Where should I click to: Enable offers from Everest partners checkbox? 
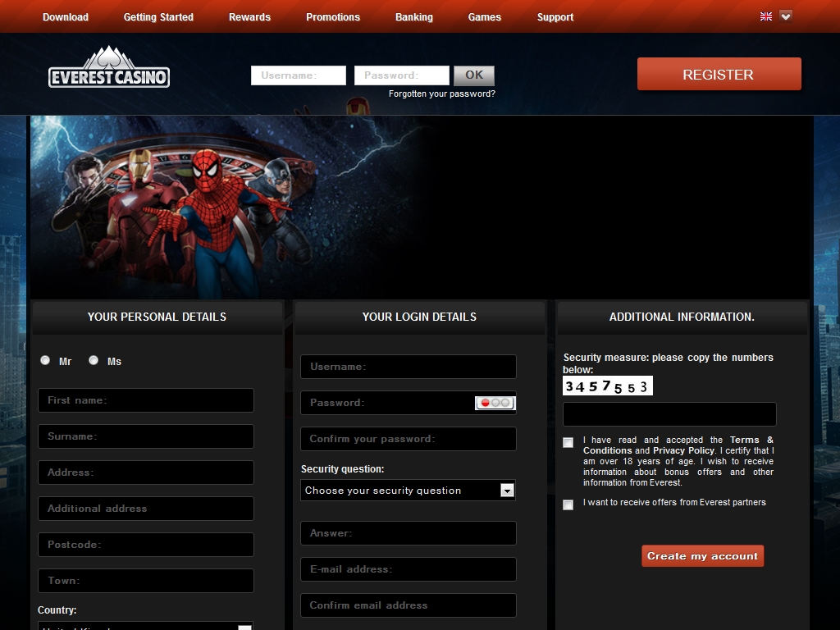point(568,504)
